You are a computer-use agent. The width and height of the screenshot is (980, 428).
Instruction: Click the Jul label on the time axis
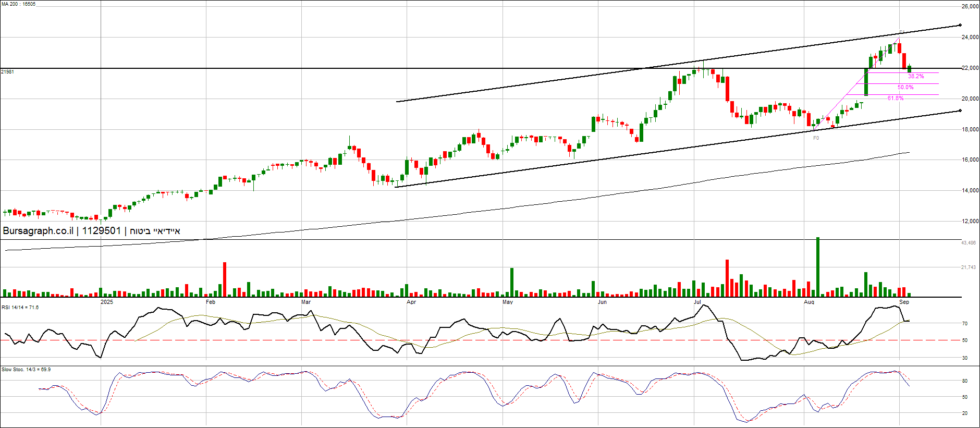pos(697,302)
